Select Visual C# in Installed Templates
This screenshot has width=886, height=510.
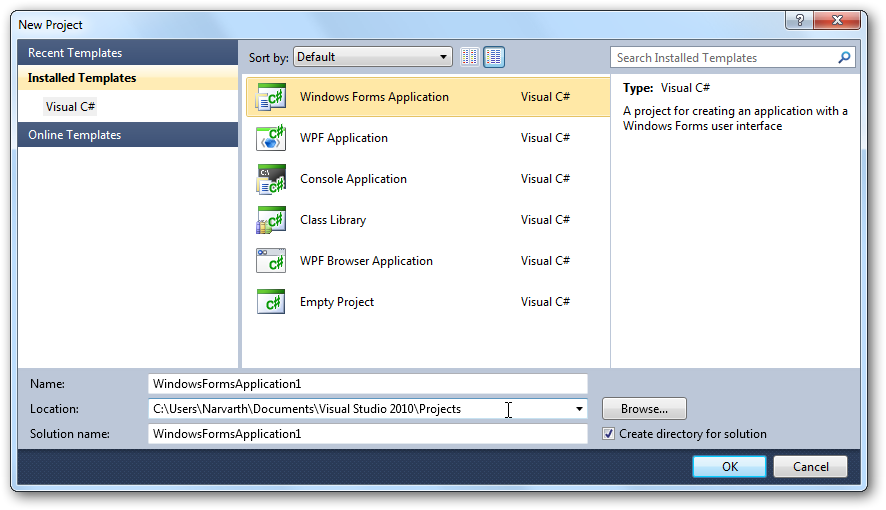point(70,106)
